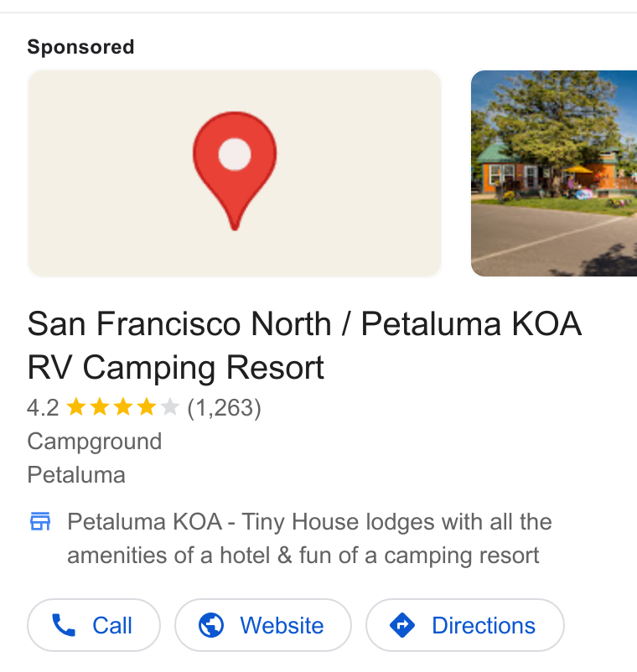Click the phone handset icon
This screenshot has height=672, width=637.
click(64, 625)
